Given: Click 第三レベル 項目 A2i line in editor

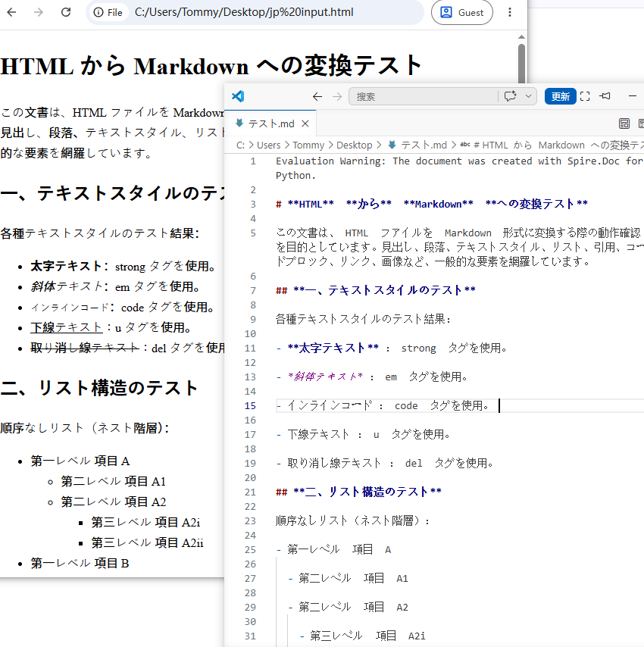Looking at the screenshot, I should (x=363, y=636).
